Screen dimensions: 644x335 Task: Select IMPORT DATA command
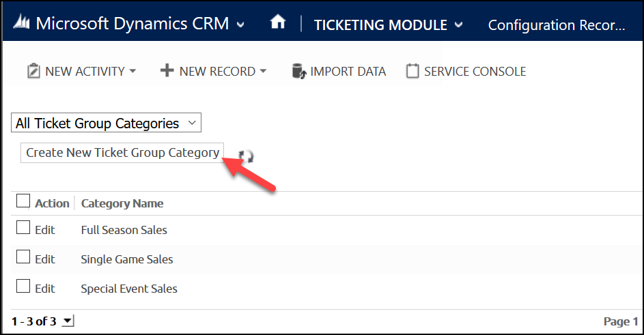348,72
